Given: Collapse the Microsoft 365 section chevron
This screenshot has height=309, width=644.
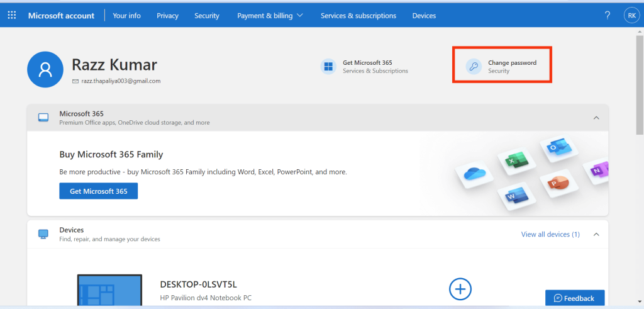Looking at the screenshot, I should click(x=596, y=118).
